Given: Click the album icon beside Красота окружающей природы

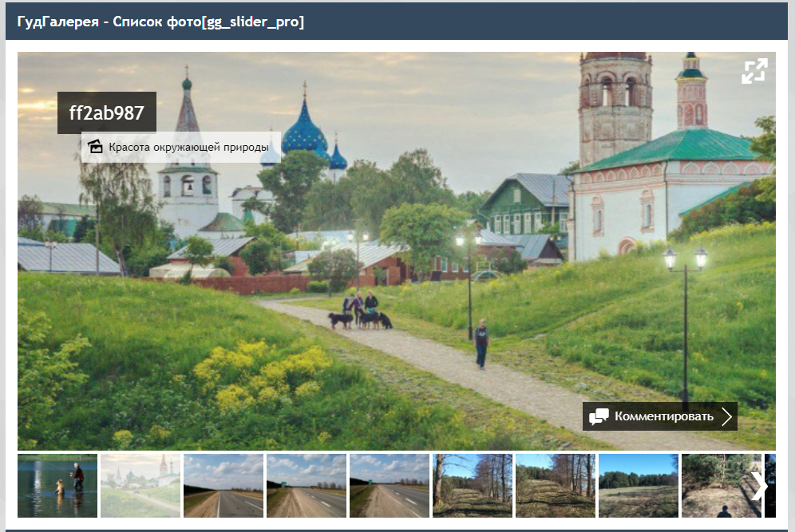Looking at the screenshot, I should tap(95, 147).
